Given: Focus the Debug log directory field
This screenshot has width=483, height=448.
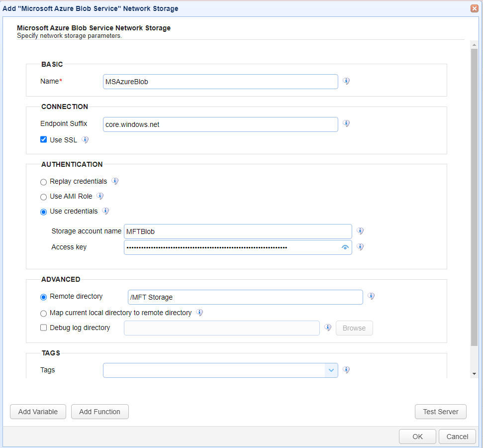Looking at the screenshot, I should pos(222,328).
